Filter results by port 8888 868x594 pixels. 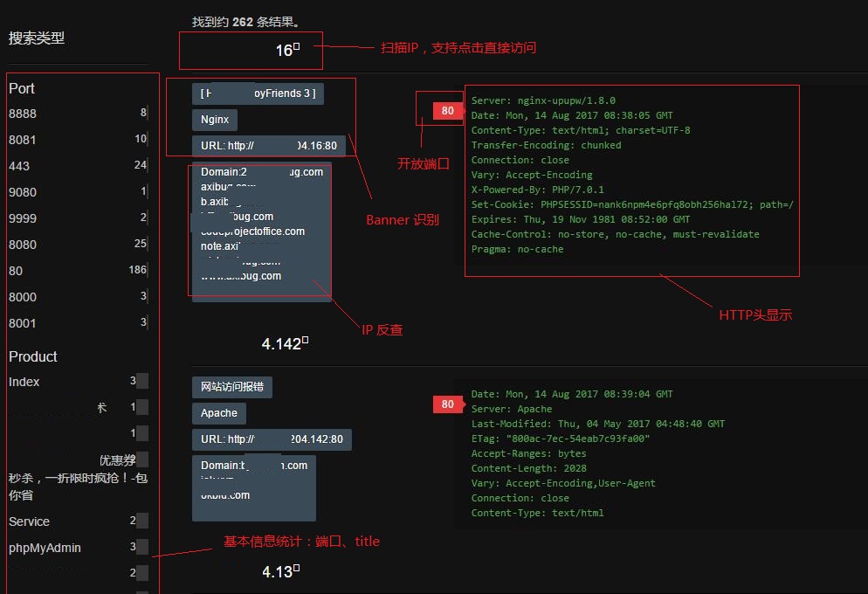(23, 114)
